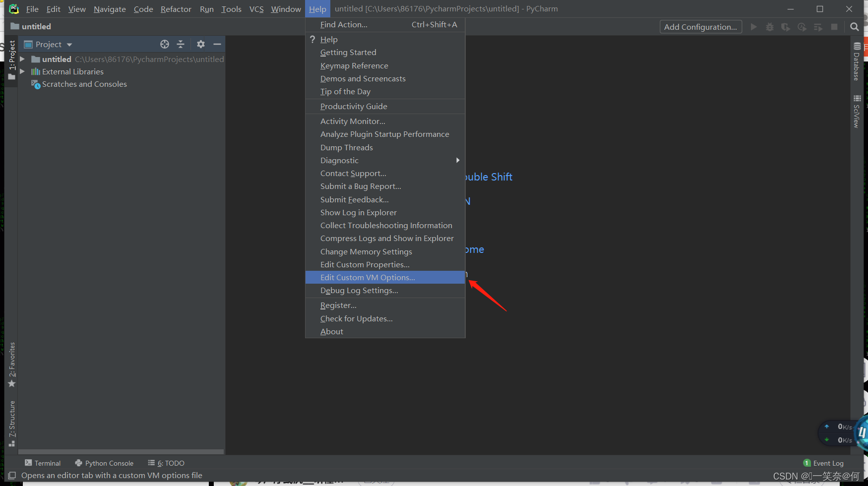Select Tip of the Day
Viewport: 868px width, 486px height.
(385, 91)
